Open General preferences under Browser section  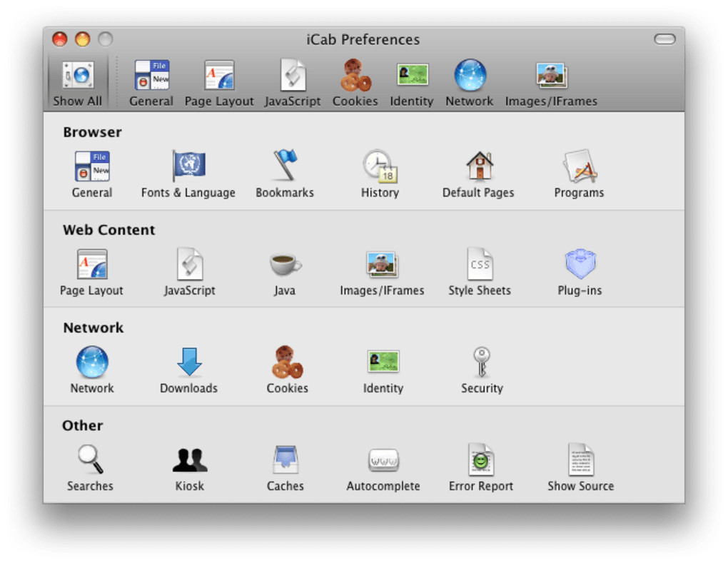pyautogui.click(x=92, y=174)
